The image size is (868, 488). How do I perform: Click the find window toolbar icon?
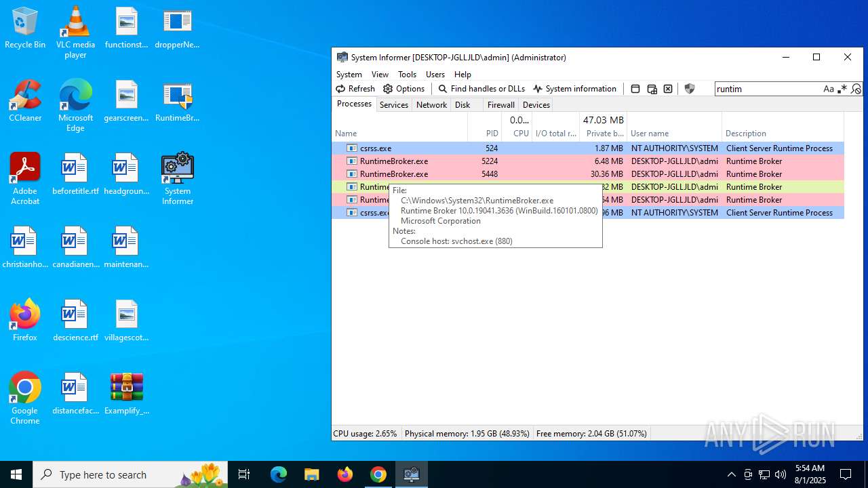tap(635, 89)
